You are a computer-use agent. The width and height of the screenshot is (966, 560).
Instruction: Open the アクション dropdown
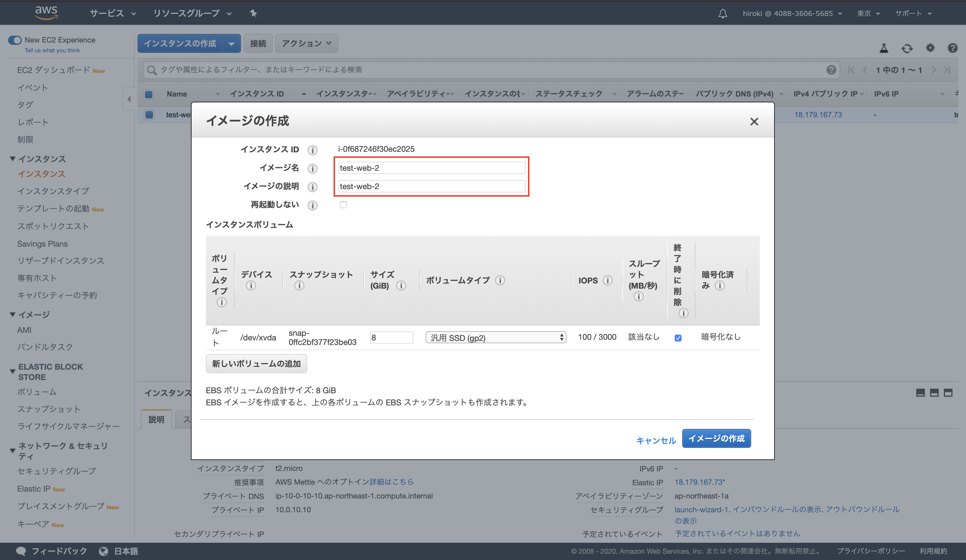click(306, 43)
